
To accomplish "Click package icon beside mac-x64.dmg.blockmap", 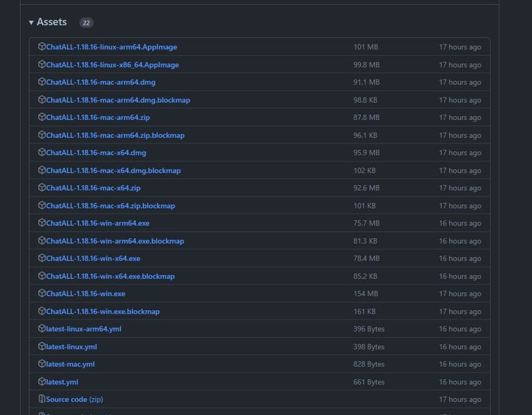I will click(x=41, y=170).
